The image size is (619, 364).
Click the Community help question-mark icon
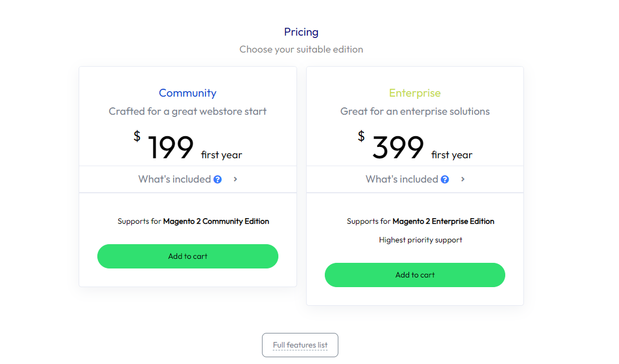pyautogui.click(x=217, y=179)
